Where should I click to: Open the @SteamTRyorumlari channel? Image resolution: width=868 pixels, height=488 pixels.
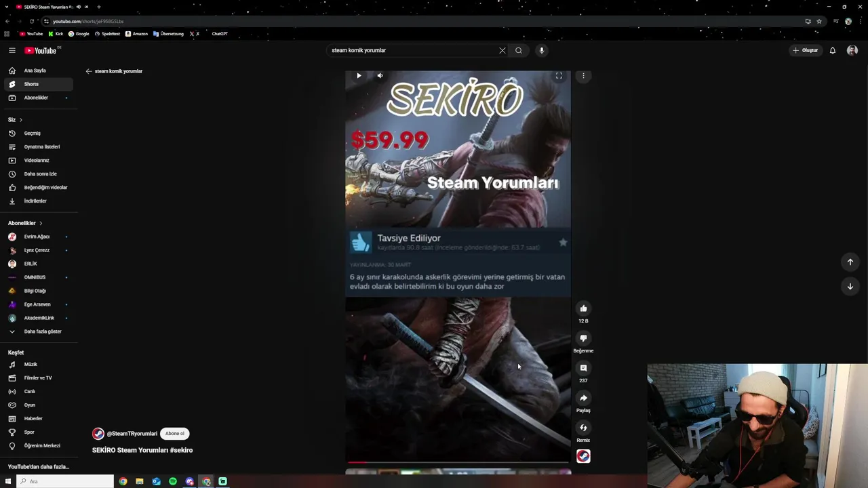pyautogui.click(x=132, y=434)
